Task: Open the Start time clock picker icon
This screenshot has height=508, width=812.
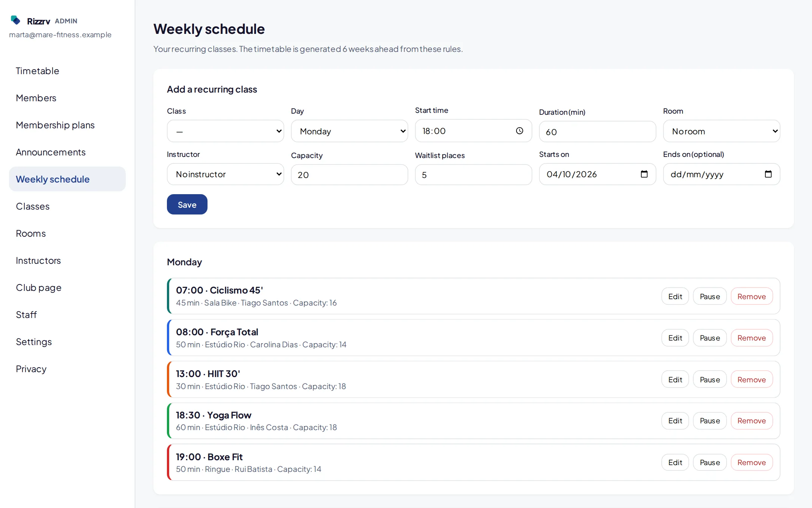Action: coord(520,131)
